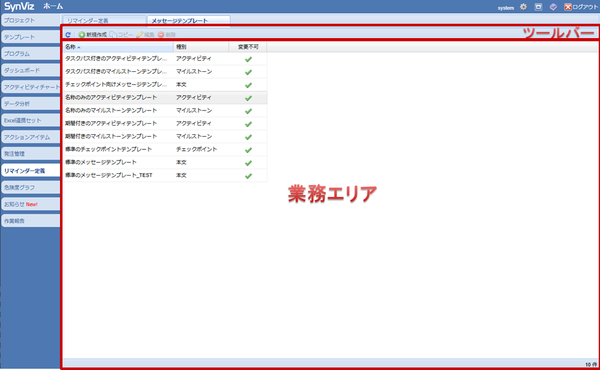The image size is (600, 370).
Task: Click the 削除 toolbar button
Action: point(167,34)
